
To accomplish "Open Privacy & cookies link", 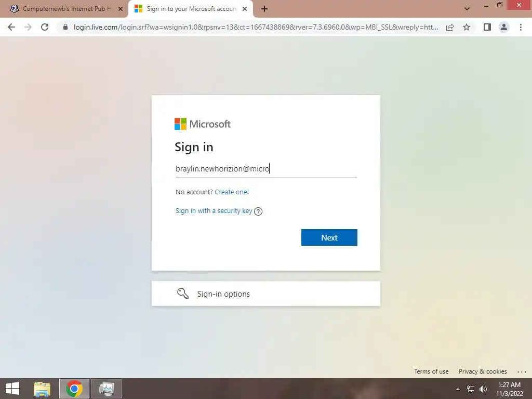I will point(483,371).
